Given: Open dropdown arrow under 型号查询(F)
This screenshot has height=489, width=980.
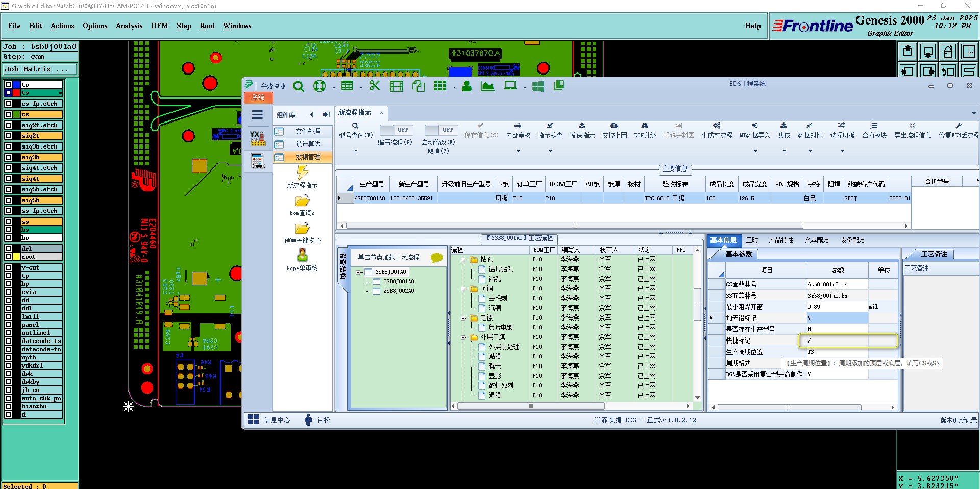Looking at the screenshot, I should (x=356, y=151).
